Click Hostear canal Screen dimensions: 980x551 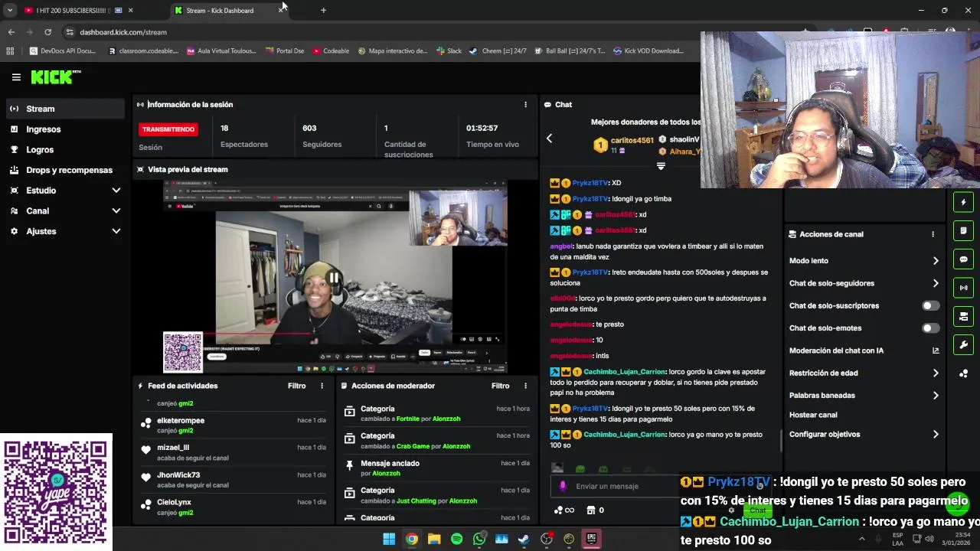pyautogui.click(x=813, y=415)
